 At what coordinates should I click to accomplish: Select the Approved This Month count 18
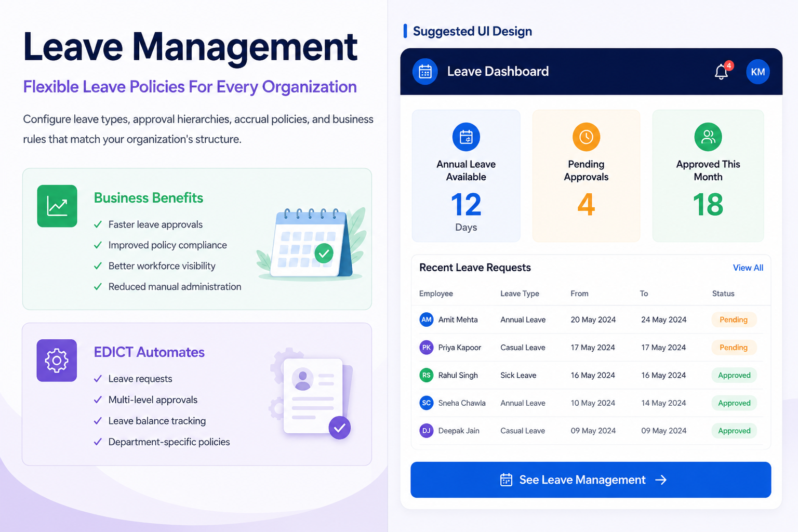(708, 205)
